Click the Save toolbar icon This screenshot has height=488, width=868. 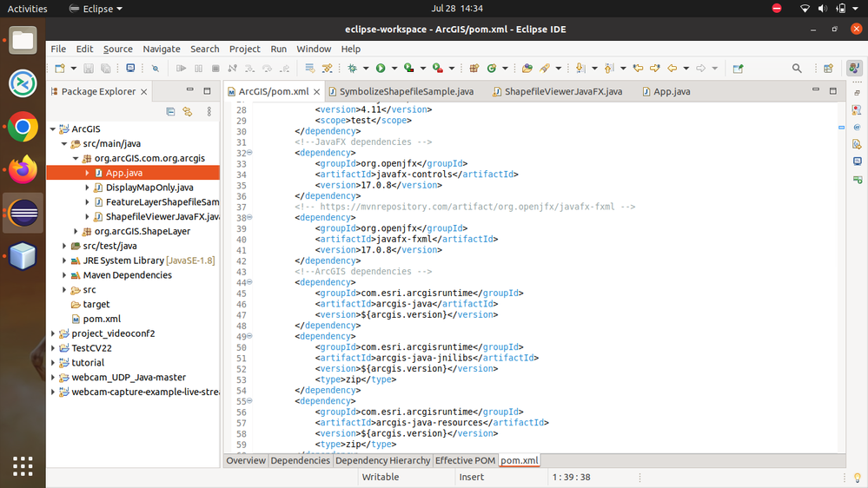[88, 68]
